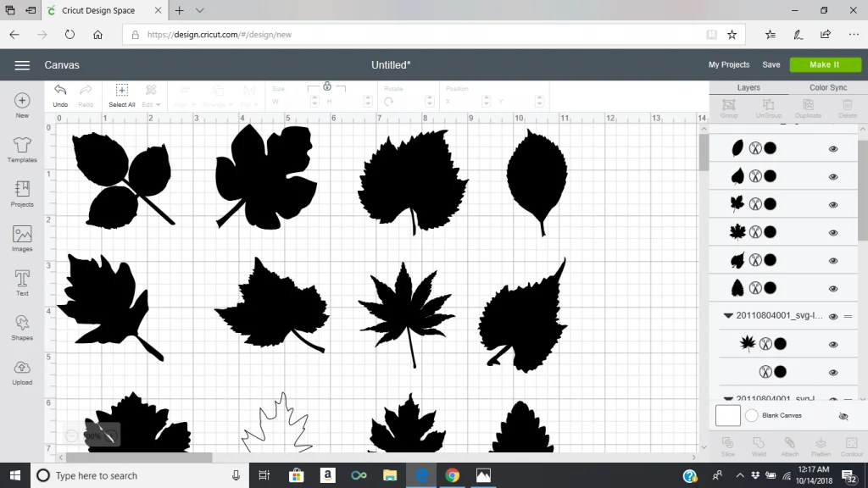Click the Upload icon

(22, 369)
